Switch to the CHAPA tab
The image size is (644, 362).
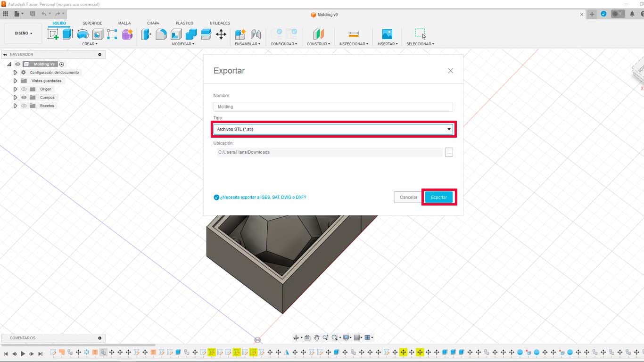point(153,23)
